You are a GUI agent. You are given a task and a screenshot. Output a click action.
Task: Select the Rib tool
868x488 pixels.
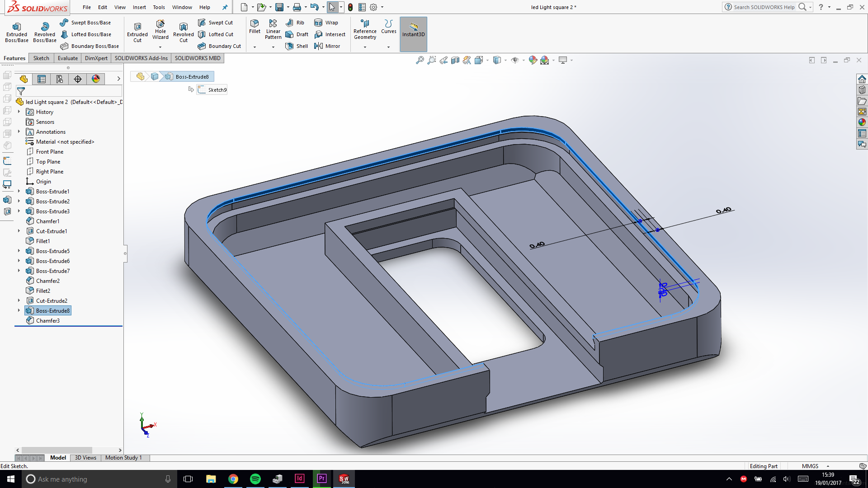coord(295,23)
